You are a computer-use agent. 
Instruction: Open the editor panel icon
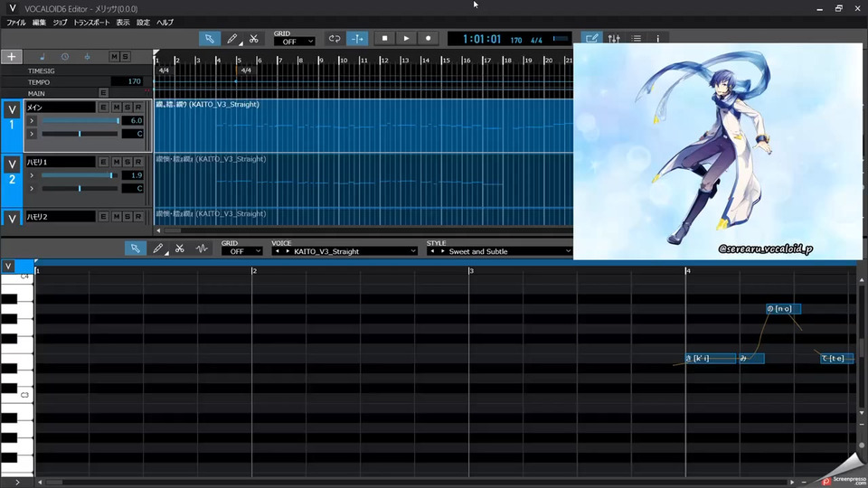click(591, 38)
